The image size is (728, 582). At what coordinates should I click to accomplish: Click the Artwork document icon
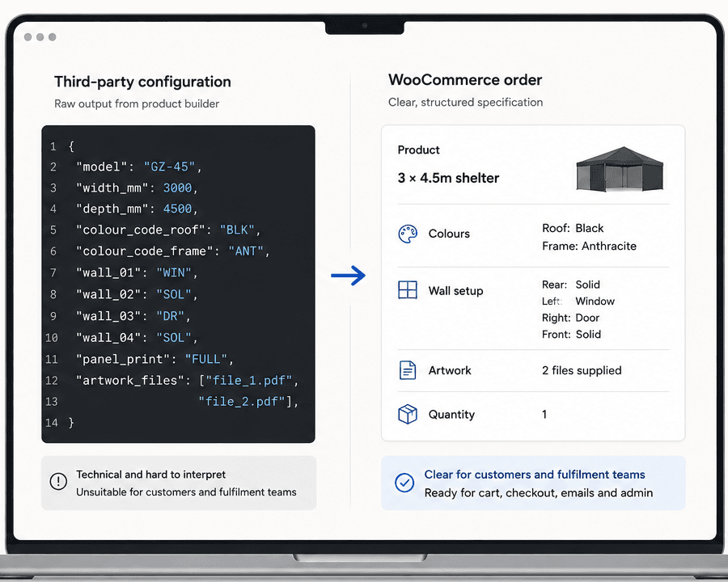point(408,370)
